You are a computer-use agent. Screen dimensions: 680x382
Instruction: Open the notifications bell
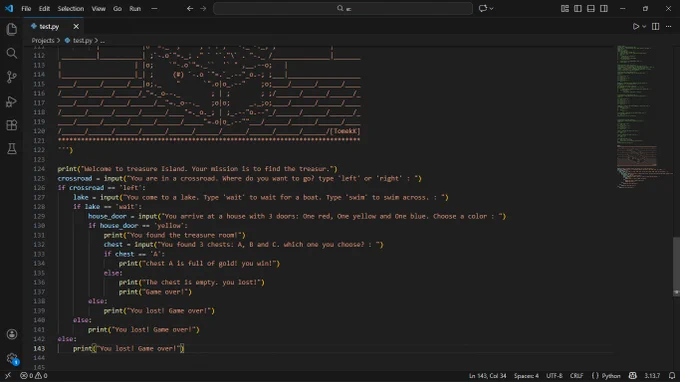tap(672, 376)
